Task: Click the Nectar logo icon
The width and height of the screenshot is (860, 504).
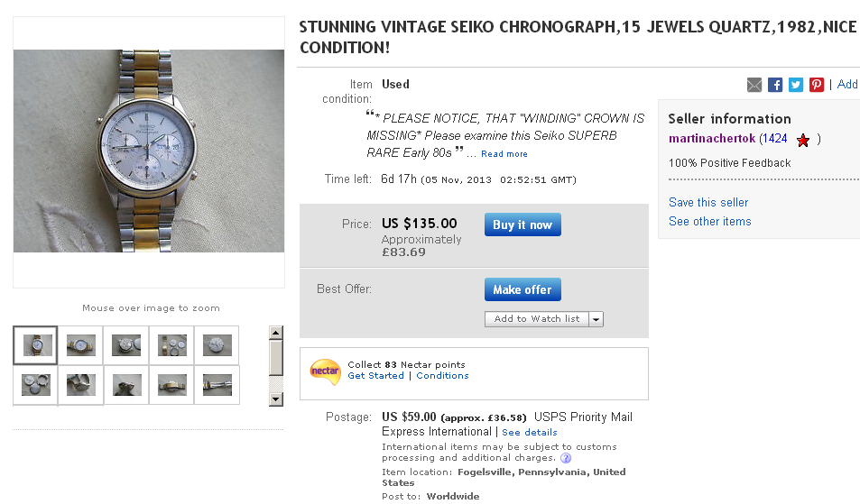Action: tap(325, 370)
